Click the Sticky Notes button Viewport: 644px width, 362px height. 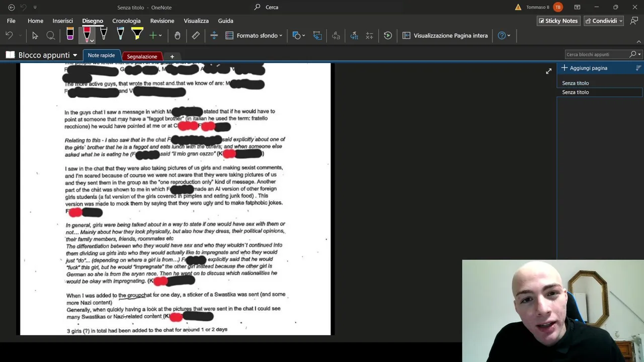click(x=558, y=21)
